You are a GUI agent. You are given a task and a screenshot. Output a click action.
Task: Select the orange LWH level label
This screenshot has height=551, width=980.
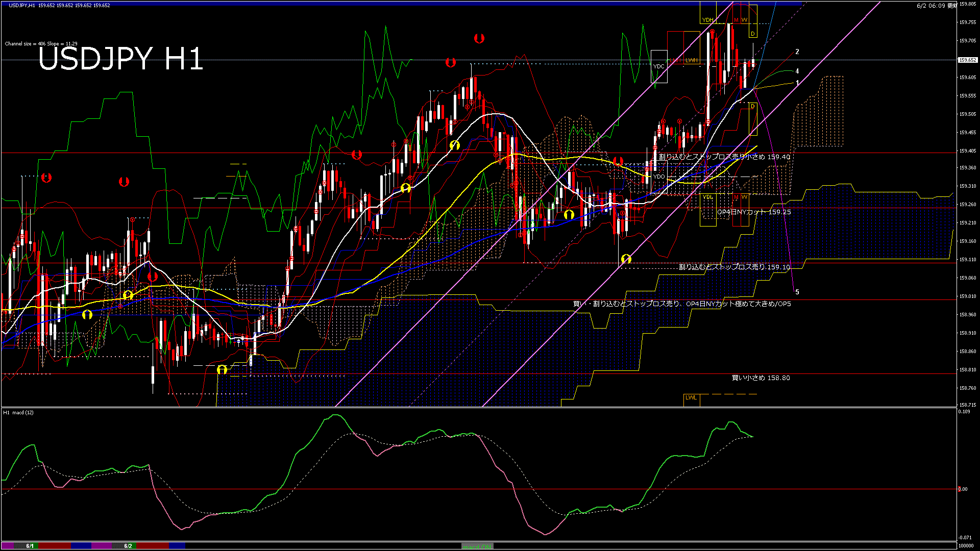coord(691,60)
